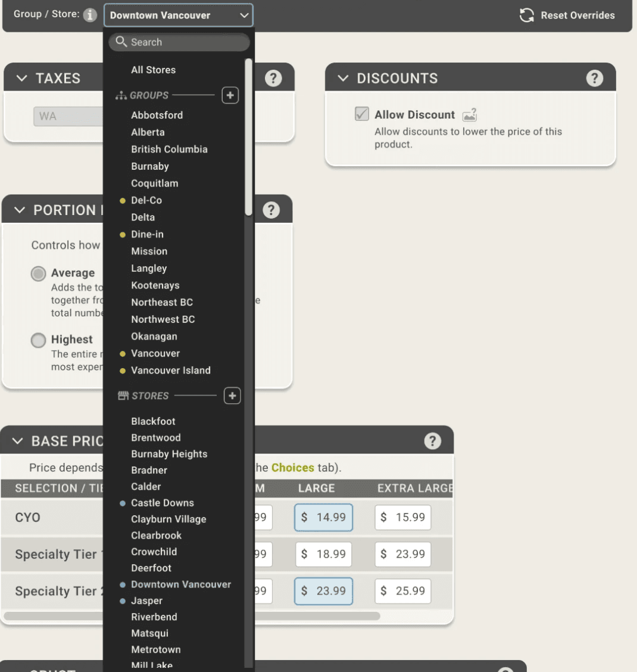Collapse the Taxes section
Image resolution: width=637 pixels, height=672 pixels.
pos(21,78)
